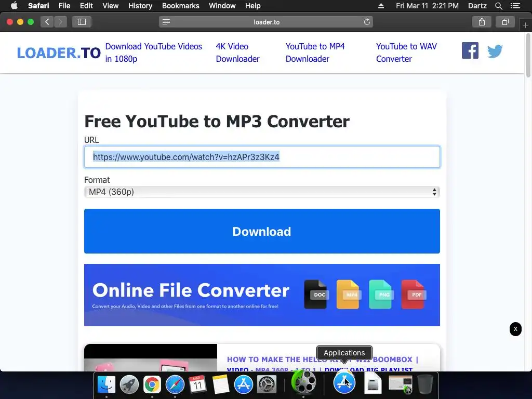This screenshot has width=532, height=399.
Task: Close the overlay with black X button
Action: pyautogui.click(x=515, y=329)
